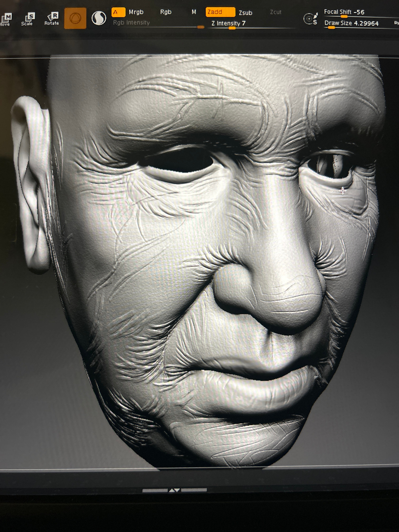Select the Rotate transform tool

click(x=52, y=19)
